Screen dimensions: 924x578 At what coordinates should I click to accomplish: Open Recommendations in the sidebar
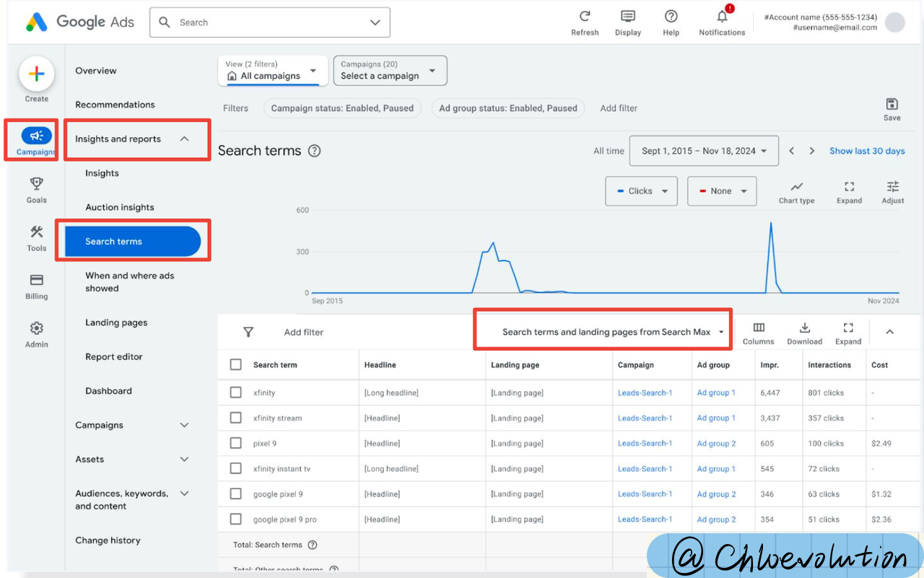tap(115, 105)
